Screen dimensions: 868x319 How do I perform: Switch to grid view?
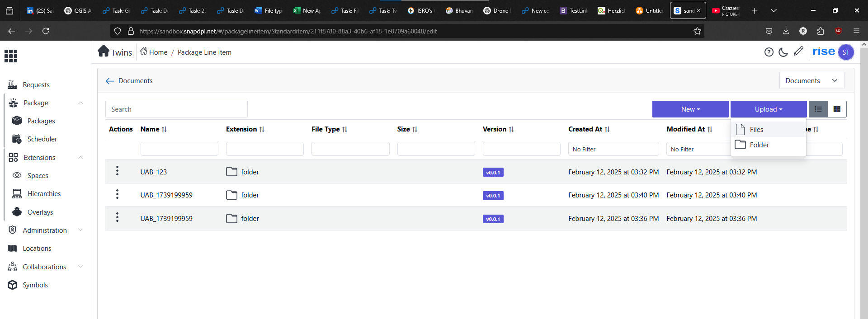click(837, 109)
